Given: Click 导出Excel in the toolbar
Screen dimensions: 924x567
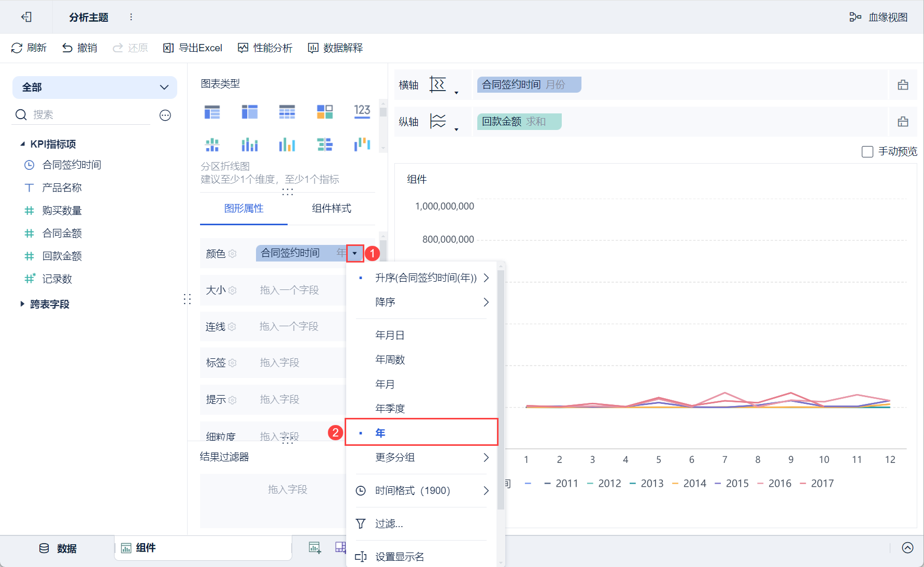Looking at the screenshot, I should pos(193,48).
